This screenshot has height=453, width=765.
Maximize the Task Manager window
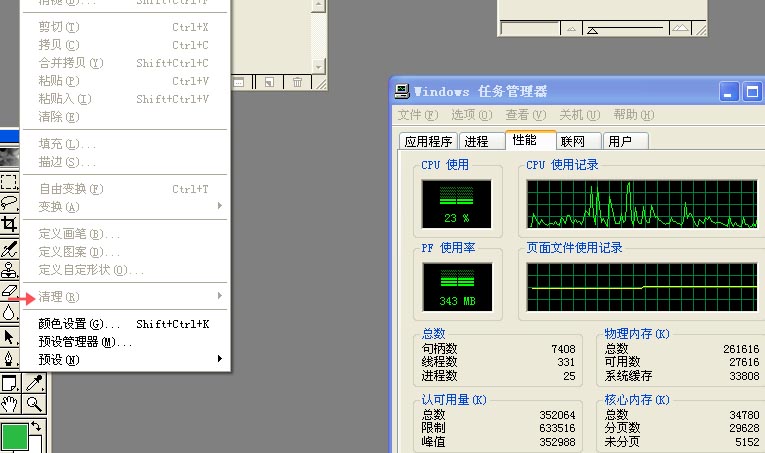click(752, 92)
